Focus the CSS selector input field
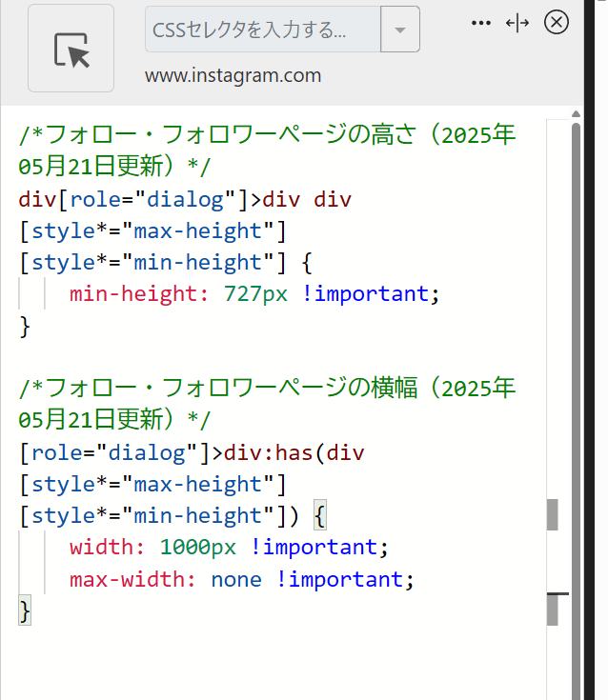Image resolution: width=608 pixels, height=700 pixels. point(263,30)
